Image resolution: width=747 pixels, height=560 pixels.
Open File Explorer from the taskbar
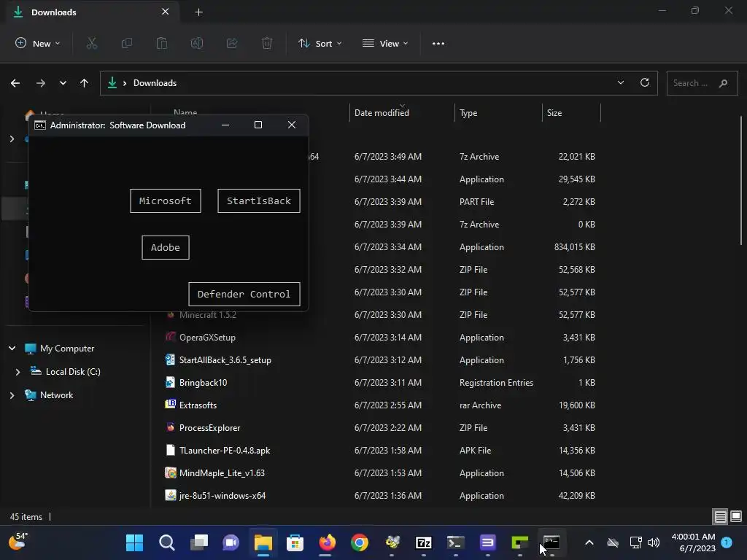point(263,542)
